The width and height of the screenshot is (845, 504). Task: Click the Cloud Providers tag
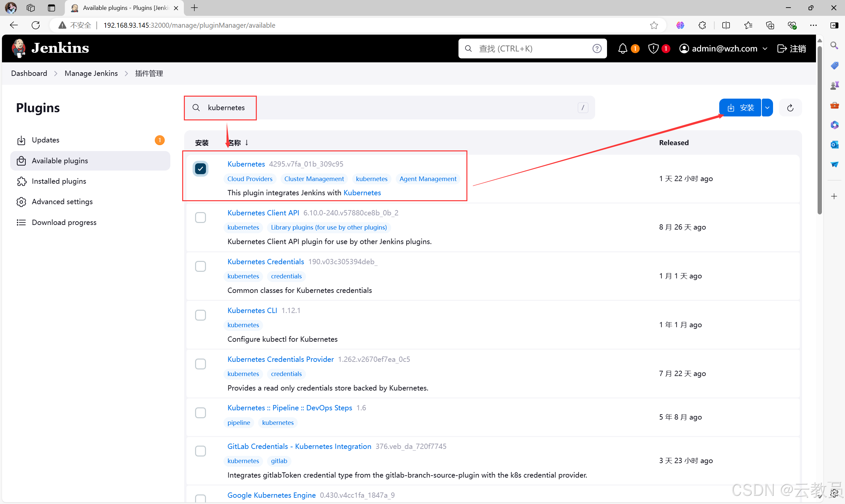250,179
